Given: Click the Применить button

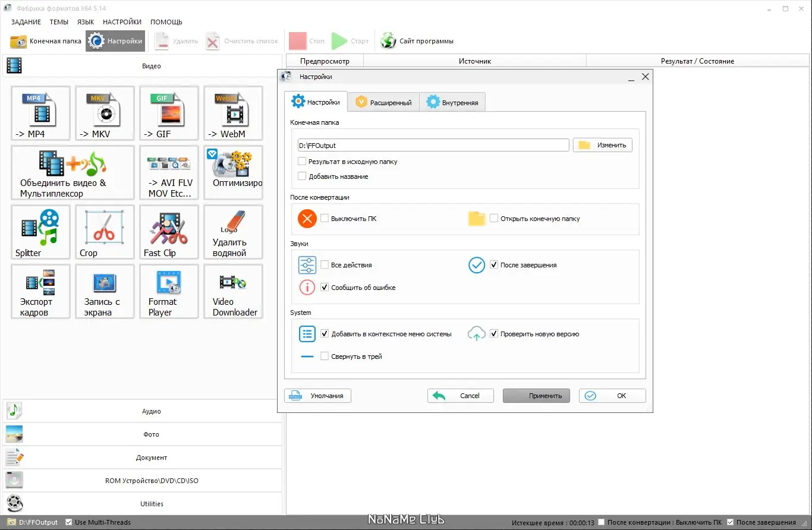Looking at the screenshot, I should [536, 396].
